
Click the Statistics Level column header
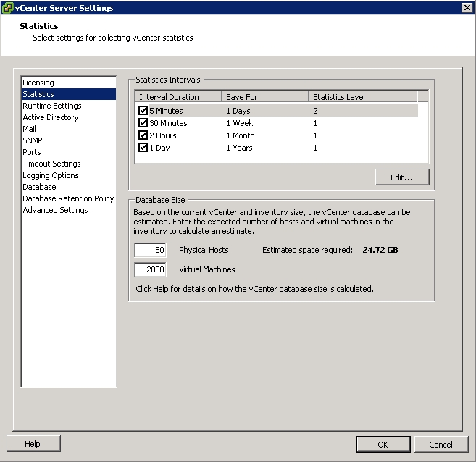363,97
